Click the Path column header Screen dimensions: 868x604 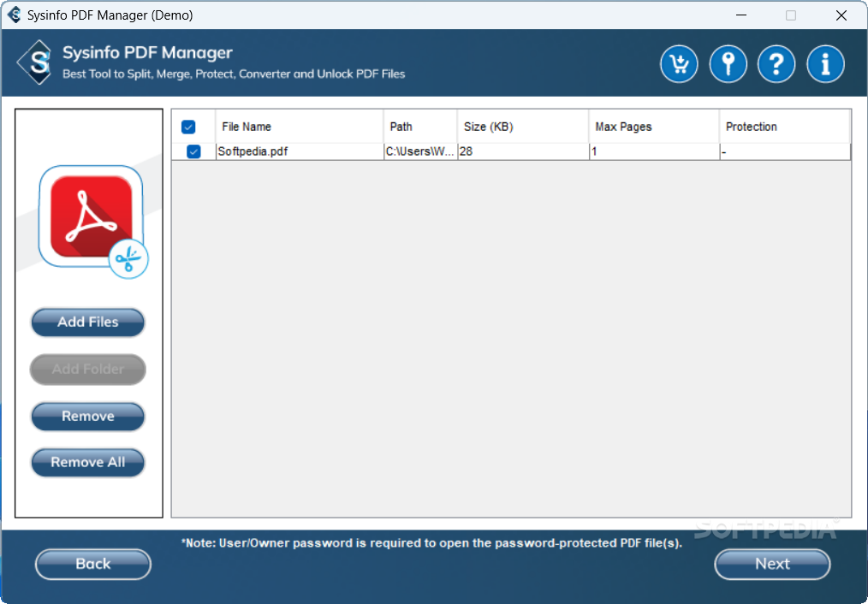click(x=420, y=127)
